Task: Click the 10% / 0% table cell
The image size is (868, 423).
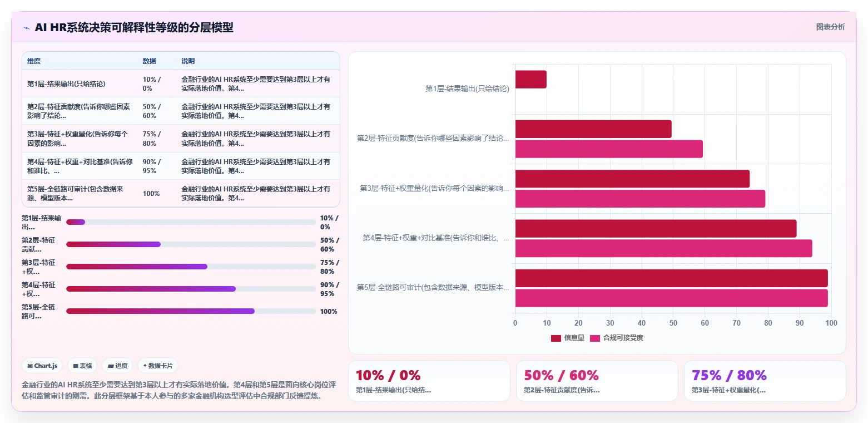Action: (x=152, y=84)
